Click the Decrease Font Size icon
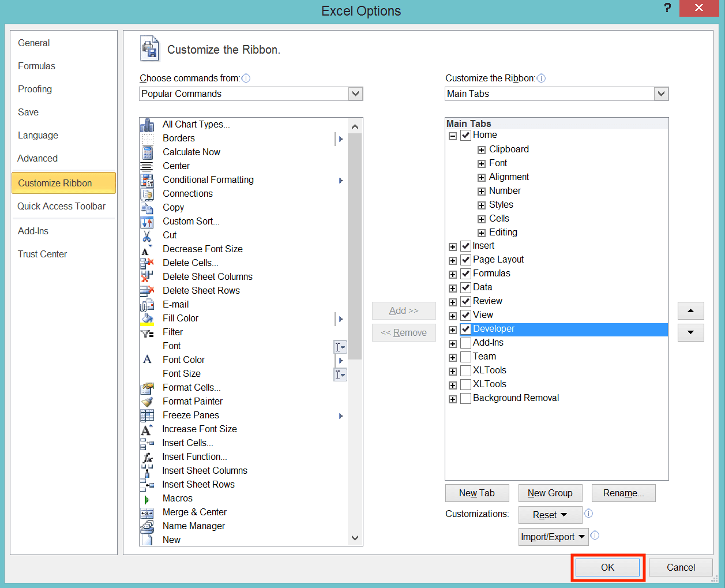Image resolution: width=725 pixels, height=588 pixels. pos(146,250)
